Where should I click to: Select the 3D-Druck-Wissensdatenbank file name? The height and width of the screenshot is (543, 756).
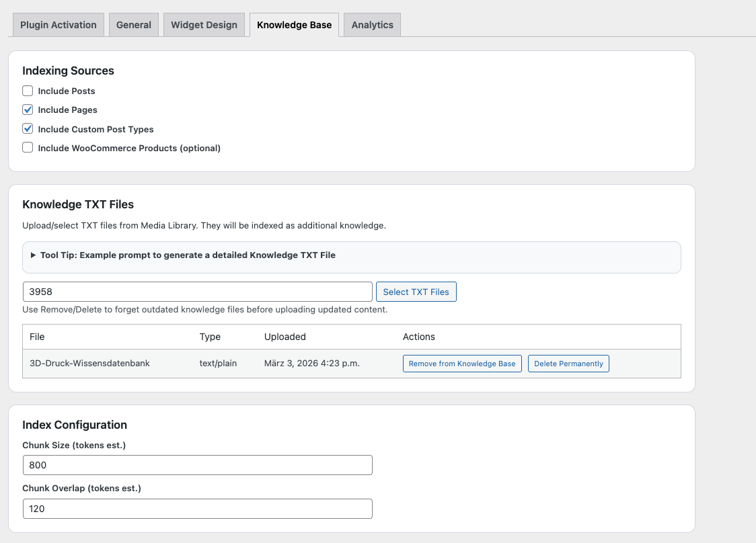[x=89, y=364]
